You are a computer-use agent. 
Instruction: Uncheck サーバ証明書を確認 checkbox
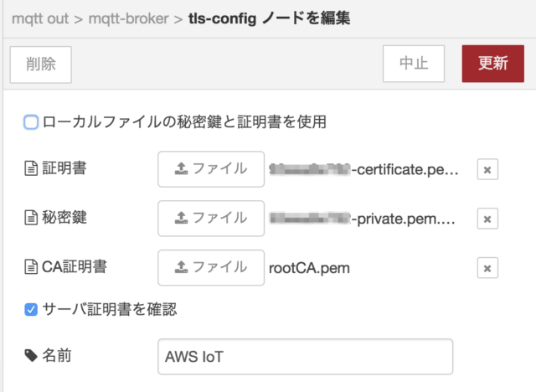pos(31,310)
